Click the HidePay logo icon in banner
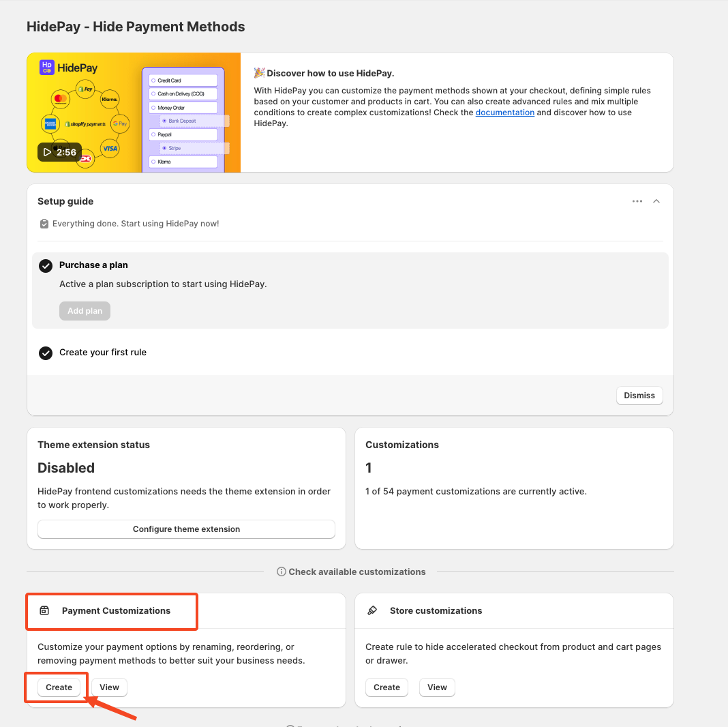The image size is (728, 727). coord(47,68)
